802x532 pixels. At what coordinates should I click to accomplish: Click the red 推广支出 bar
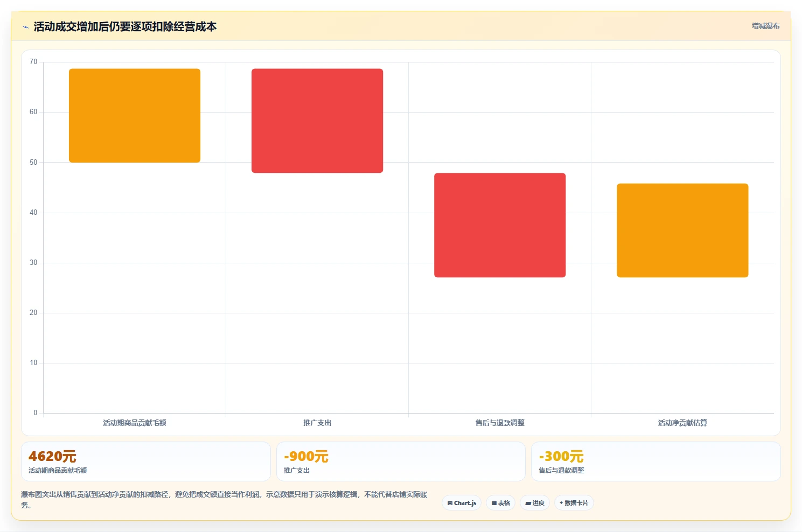tap(317, 121)
